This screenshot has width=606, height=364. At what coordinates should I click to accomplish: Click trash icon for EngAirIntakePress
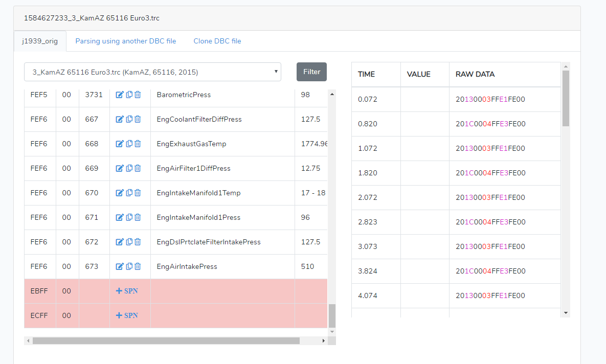pos(138,266)
